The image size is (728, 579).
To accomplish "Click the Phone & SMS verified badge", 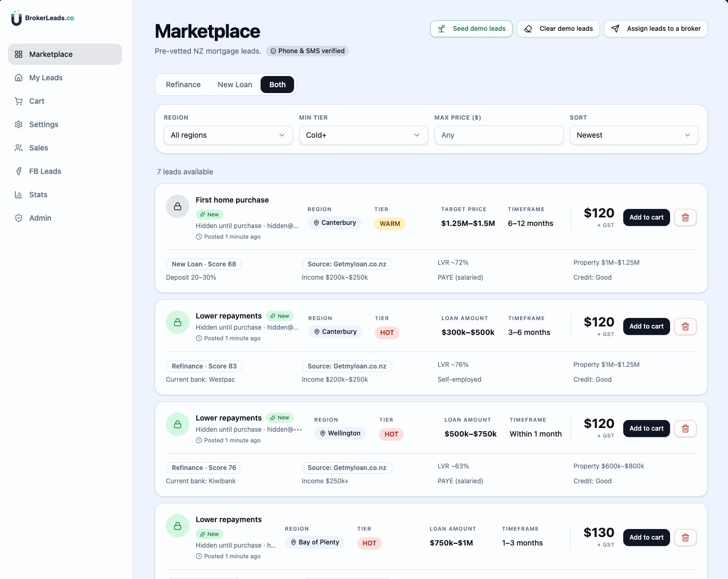I will pos(307,51).
